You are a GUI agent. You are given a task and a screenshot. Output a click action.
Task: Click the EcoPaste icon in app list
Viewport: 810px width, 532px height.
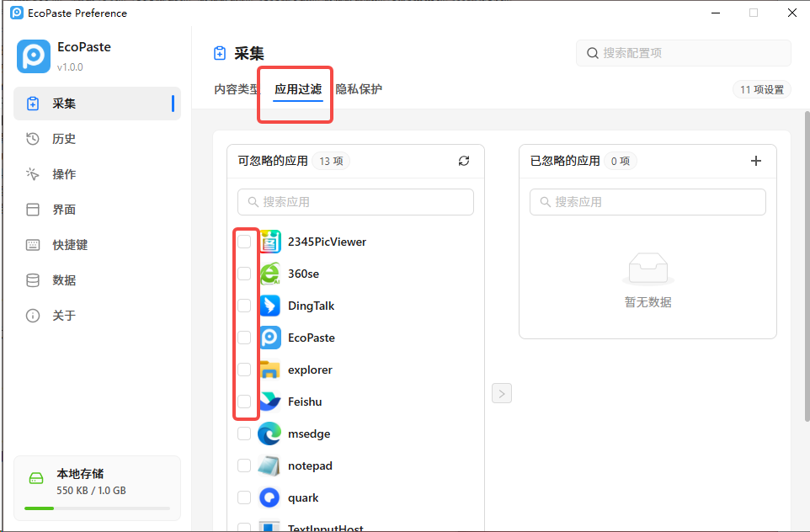pos(269,338)
